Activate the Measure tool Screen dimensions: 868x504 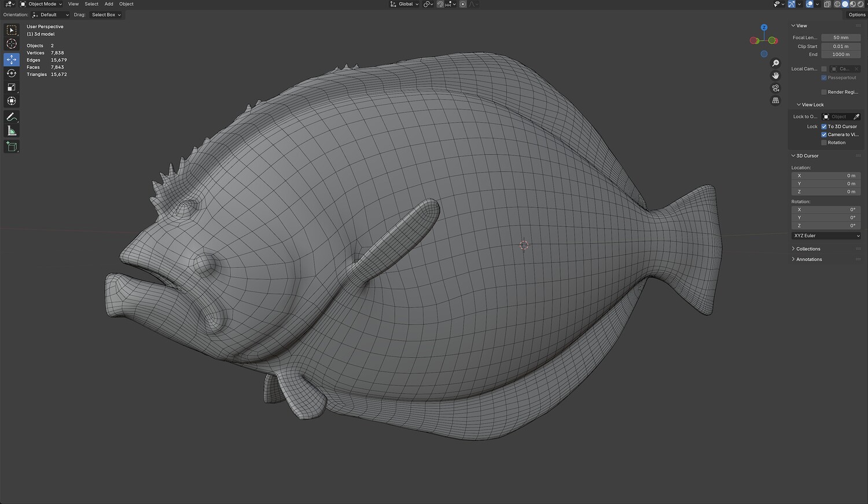click(x=12, y=131)
